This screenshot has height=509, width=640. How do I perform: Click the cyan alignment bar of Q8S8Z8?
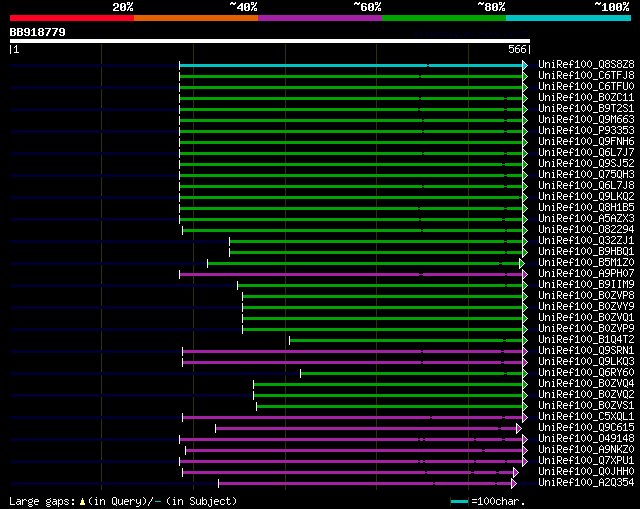pyautogui.click(x=351, y=65)
